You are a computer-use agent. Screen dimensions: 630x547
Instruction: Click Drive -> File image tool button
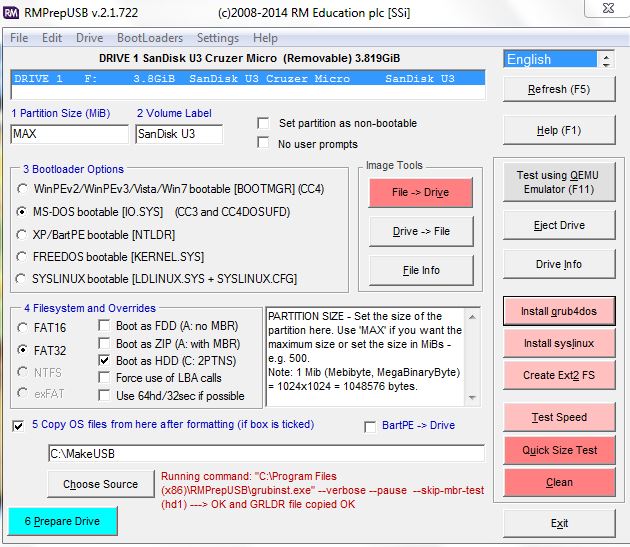(x=421, y=231)
